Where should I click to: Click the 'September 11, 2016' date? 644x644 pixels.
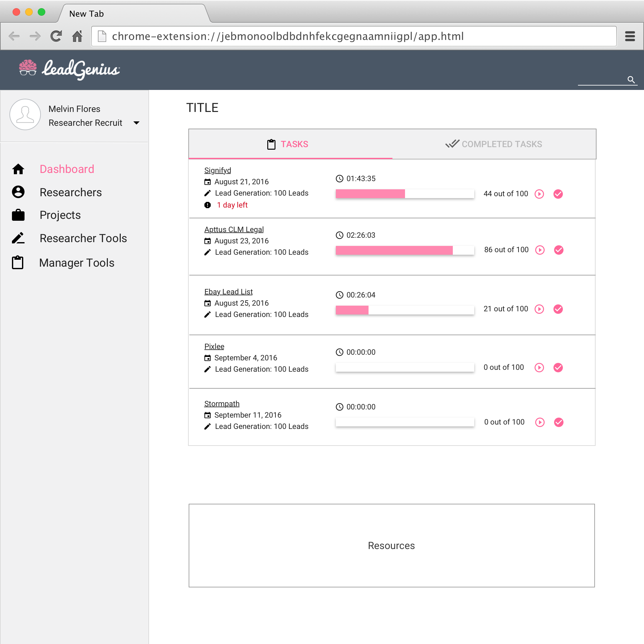click(248, 415)
